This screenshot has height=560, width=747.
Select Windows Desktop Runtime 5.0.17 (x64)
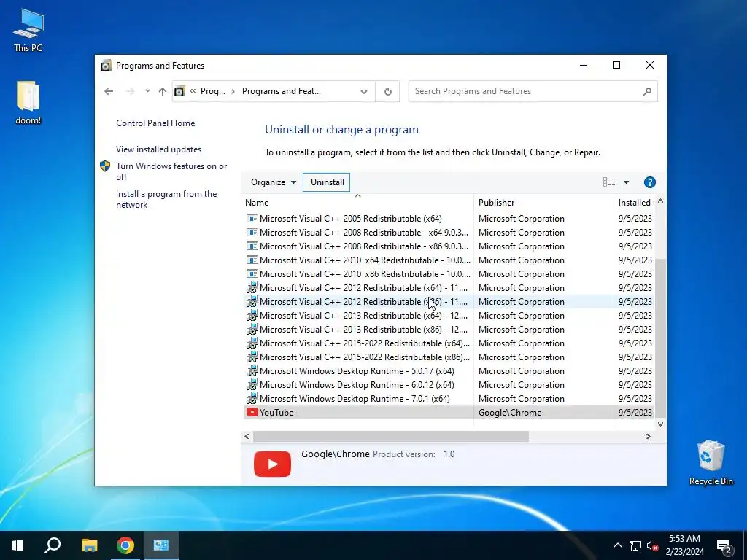pos(448,370)
